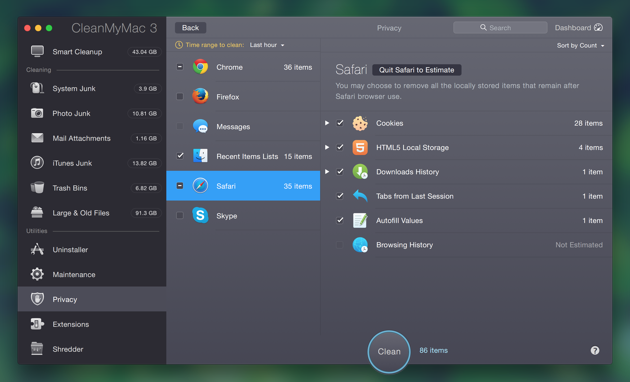630x382 pixels.
Task: Uncheck the Autofill Values checkbox
Action: [x=340, y=220]
